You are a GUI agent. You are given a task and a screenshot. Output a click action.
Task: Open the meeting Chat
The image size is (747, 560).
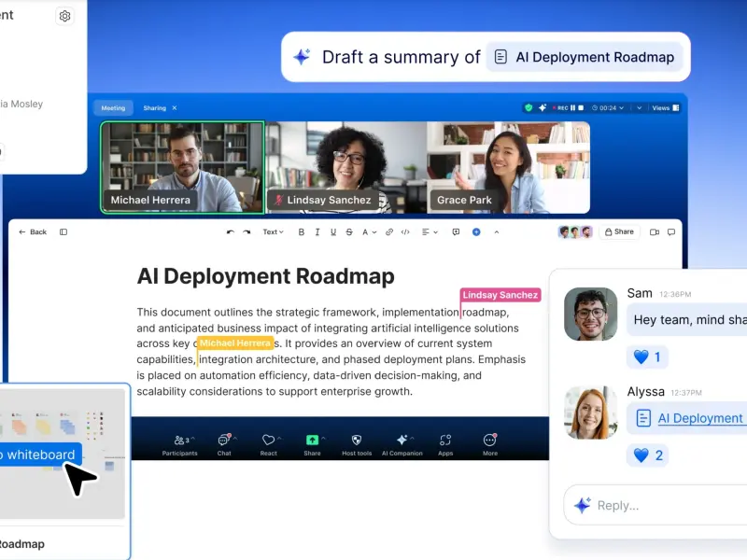click(x=224, y=445)
